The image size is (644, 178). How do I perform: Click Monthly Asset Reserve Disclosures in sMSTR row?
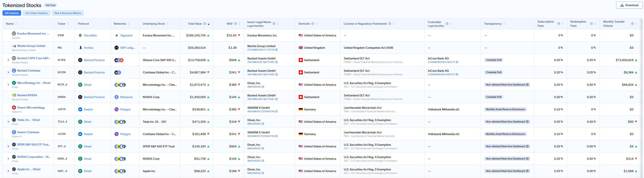[x=505, y=109]
